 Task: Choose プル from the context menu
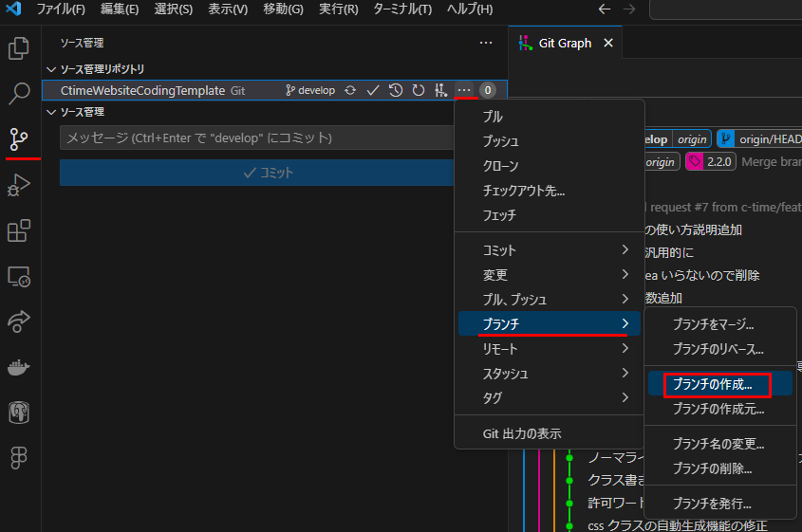point(549,117)
